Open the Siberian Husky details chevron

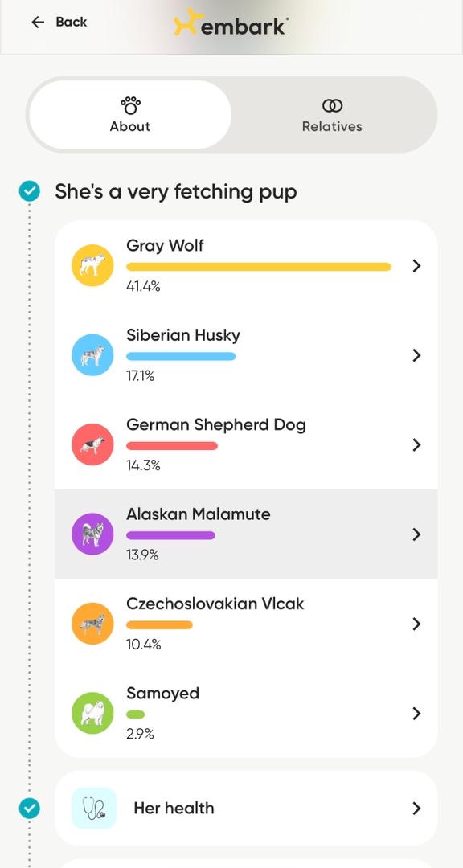tap(416, 354)
